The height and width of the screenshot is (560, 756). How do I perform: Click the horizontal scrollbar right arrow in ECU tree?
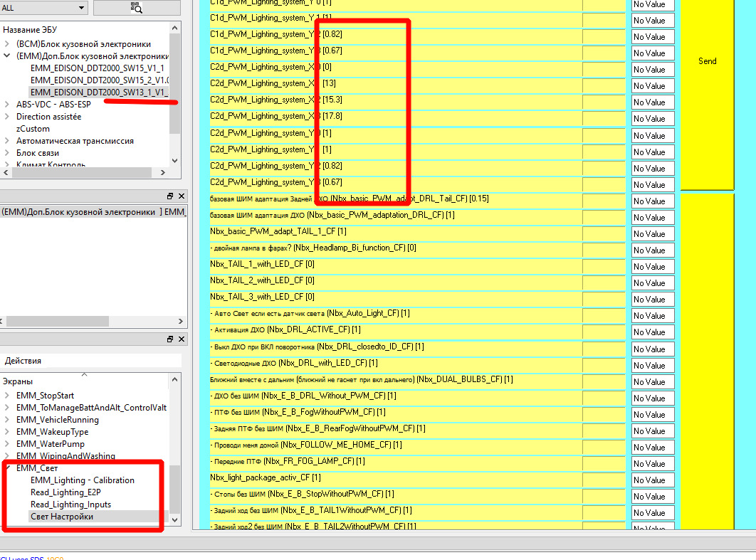click(163, 172)
